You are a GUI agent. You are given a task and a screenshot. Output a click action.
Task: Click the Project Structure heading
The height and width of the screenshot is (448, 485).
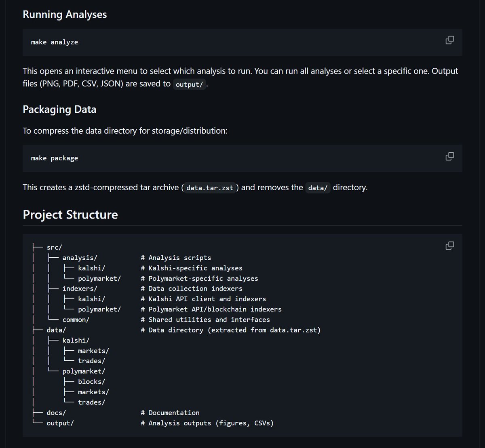pos(70,214)
